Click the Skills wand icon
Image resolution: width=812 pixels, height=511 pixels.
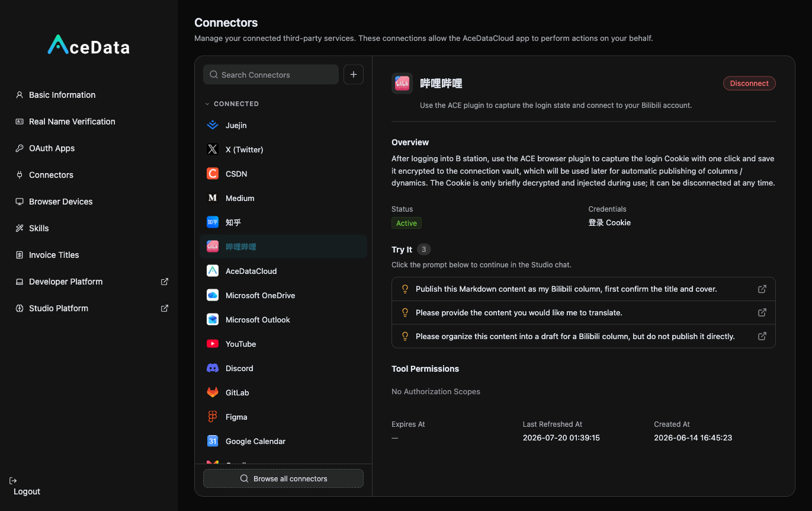click(x=20, y=228)
